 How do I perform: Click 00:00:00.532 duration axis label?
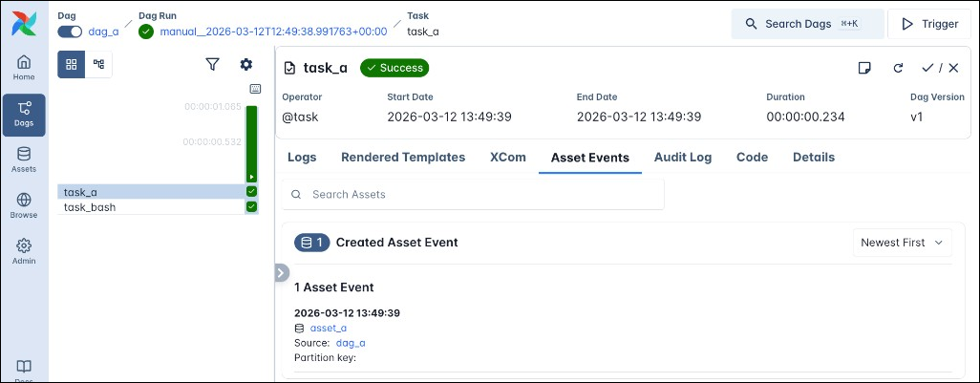coord(212,141)
